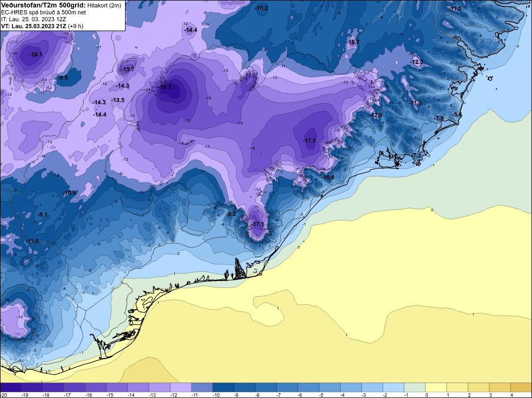
Task: Click the -15 tick label in the legend
Action: (x=110, y=395)
